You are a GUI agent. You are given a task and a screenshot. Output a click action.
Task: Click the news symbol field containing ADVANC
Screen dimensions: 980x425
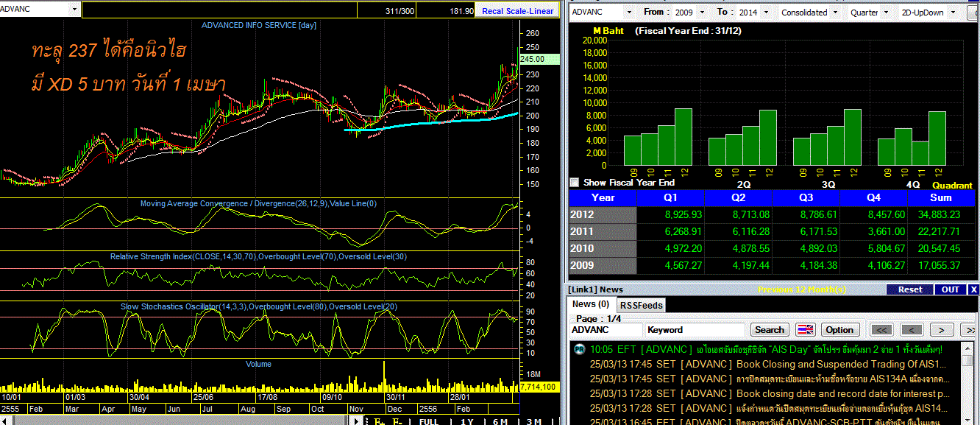(x=606, y=330)
